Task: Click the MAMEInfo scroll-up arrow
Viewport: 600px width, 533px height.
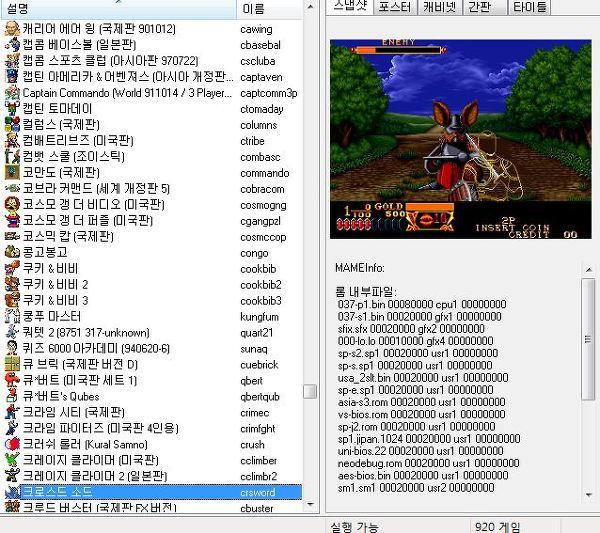Action: (x=589, y=269)
